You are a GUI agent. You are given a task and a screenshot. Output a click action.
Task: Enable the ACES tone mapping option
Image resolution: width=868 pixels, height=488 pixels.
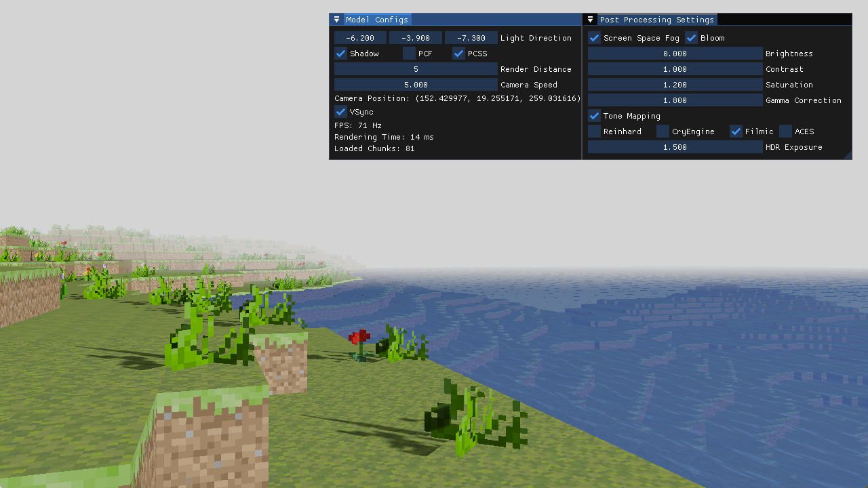point(785,131)
